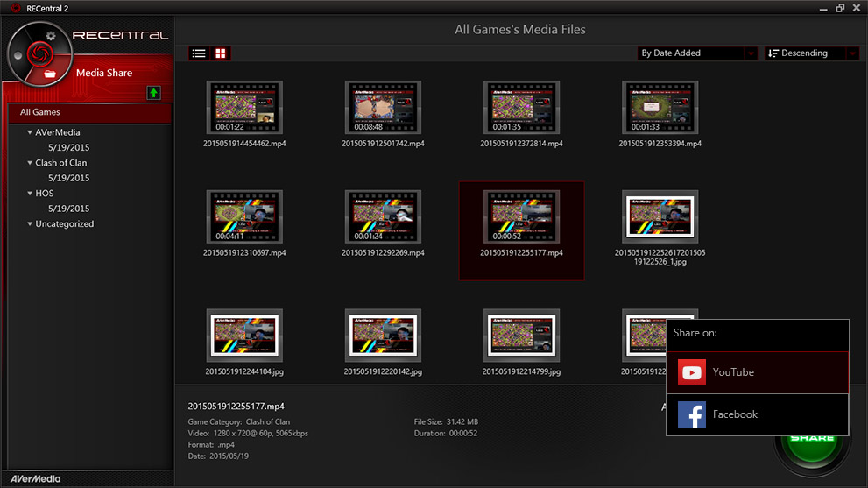Image resolution: width=868 pixels, height=488 pixels.
Task: Select video thumbnail 2015051912353394.mp4
Action: [x=660, y=108]
